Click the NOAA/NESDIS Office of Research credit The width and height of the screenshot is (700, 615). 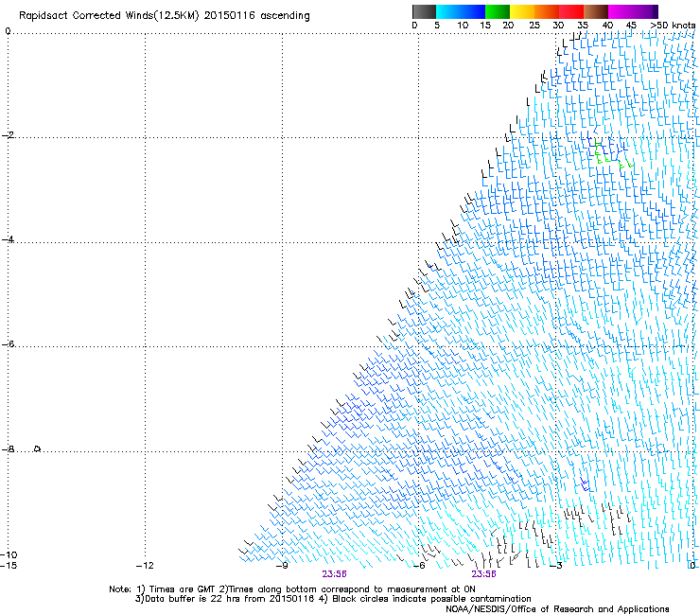tap(557, 609)
